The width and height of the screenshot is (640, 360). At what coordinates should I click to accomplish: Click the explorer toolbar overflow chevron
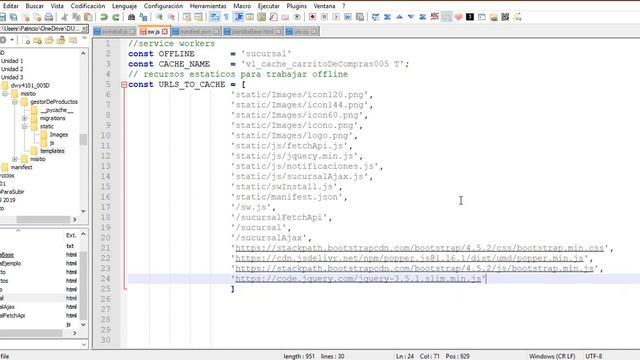pos(84,38)
